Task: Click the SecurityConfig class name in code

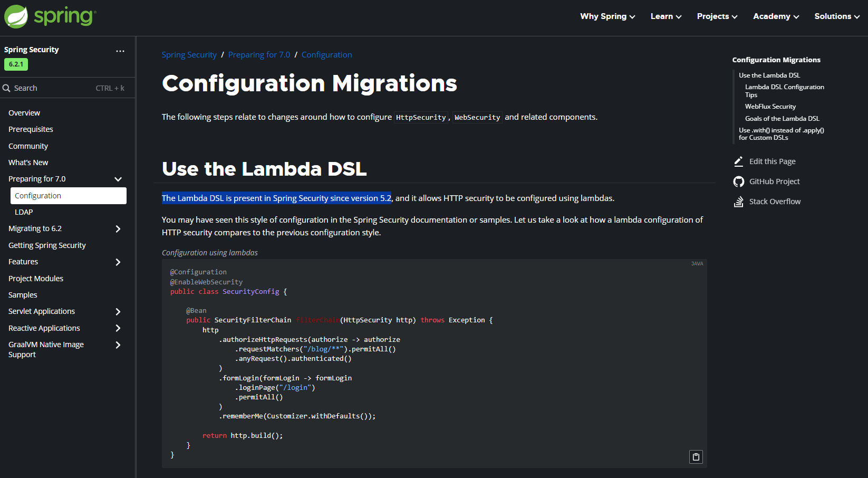Action: (x=251, y=292)
